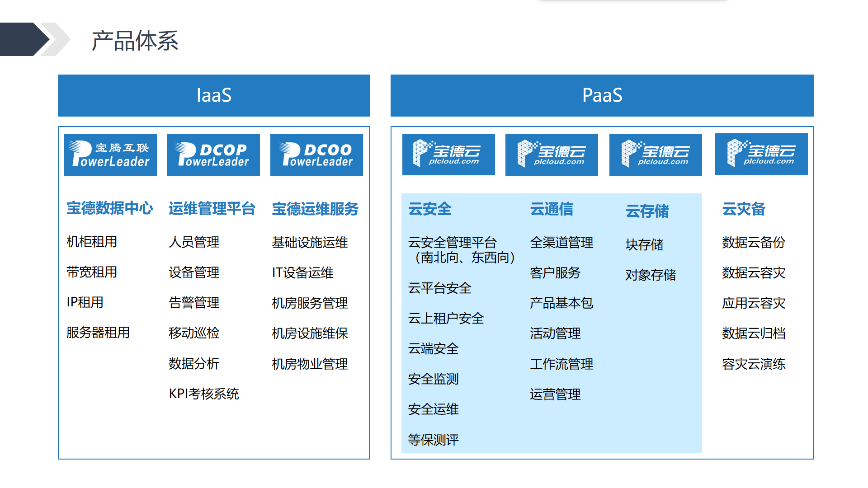The width and height of the screenshot is (868, 488).
Task: Click the dark arrow beside 产品体系 title
Action: [24, 39]
